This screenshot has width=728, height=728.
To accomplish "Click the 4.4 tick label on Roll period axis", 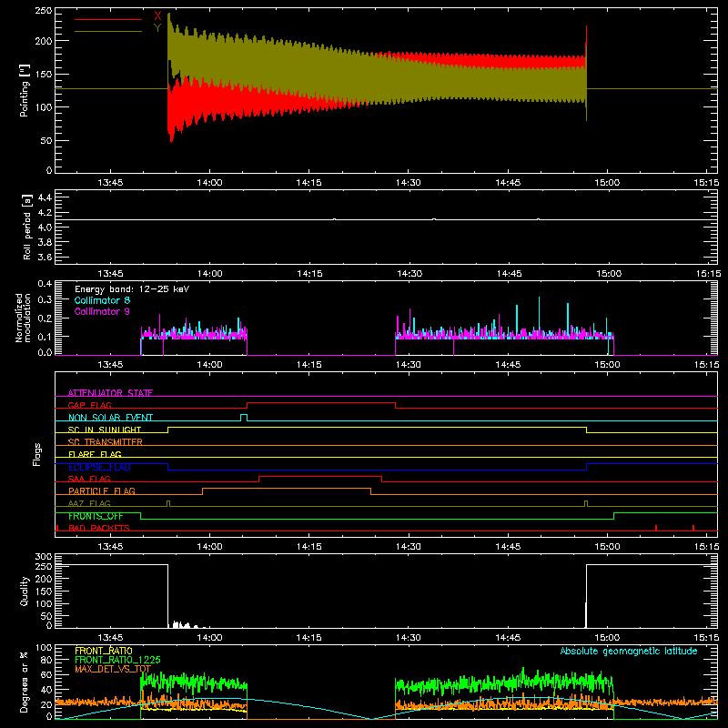I will (x=45, y=197).
